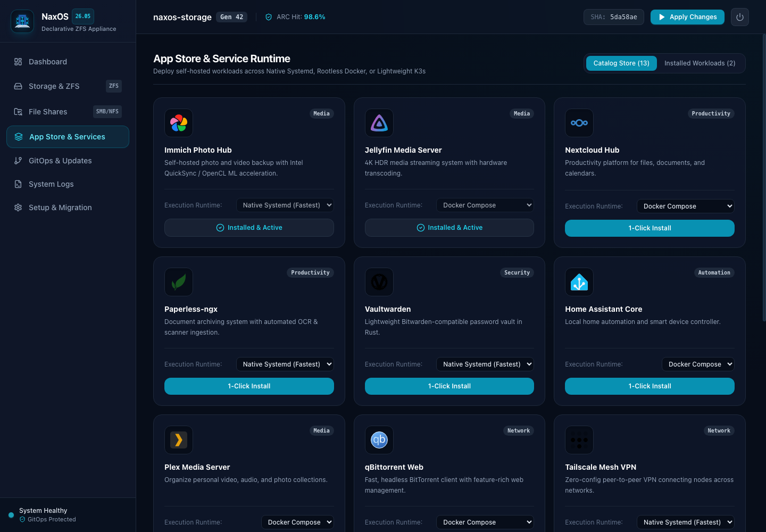Expand Tailscale Mesh VPN runtime dropdown
Image resolution: width=766 pixels, height=532 pixels.
[686, 522]
